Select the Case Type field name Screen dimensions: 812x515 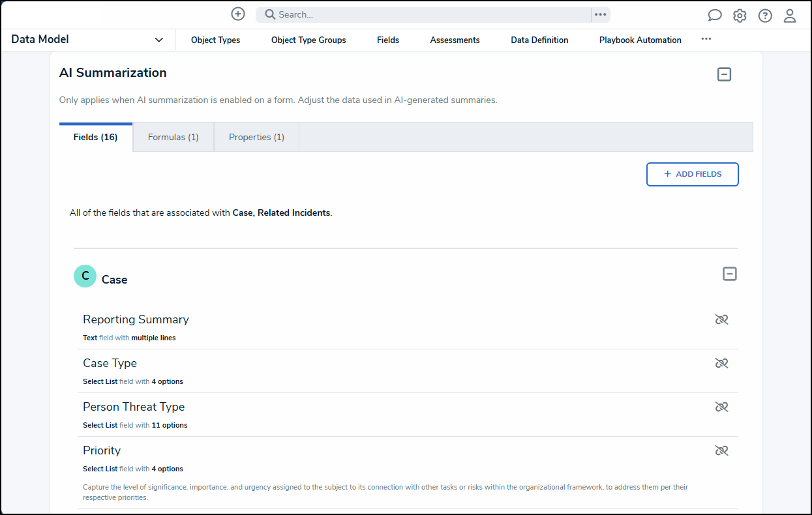(110, 363)
